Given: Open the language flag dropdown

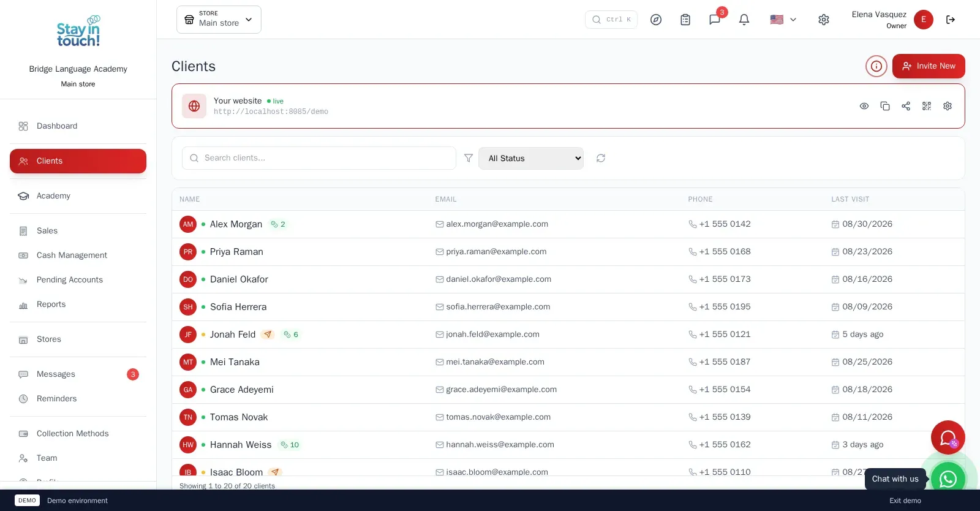Looking at the screenshot, I should (x=783, y=20).
